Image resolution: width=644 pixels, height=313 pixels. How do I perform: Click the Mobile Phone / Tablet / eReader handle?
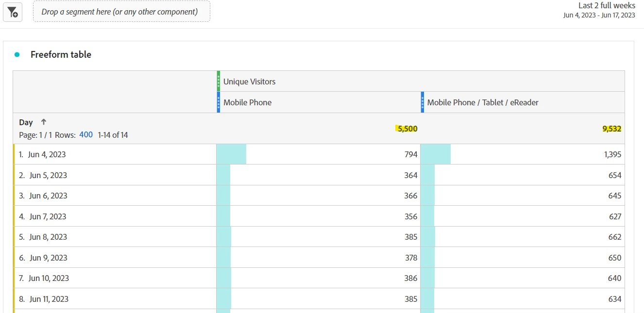tap(423, 102)
